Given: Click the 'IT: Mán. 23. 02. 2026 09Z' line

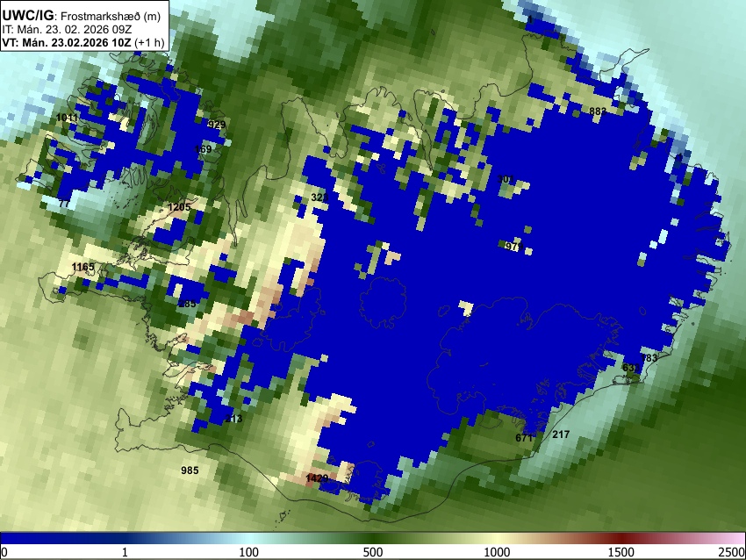Looking at the screenshot, I should 67,30.
